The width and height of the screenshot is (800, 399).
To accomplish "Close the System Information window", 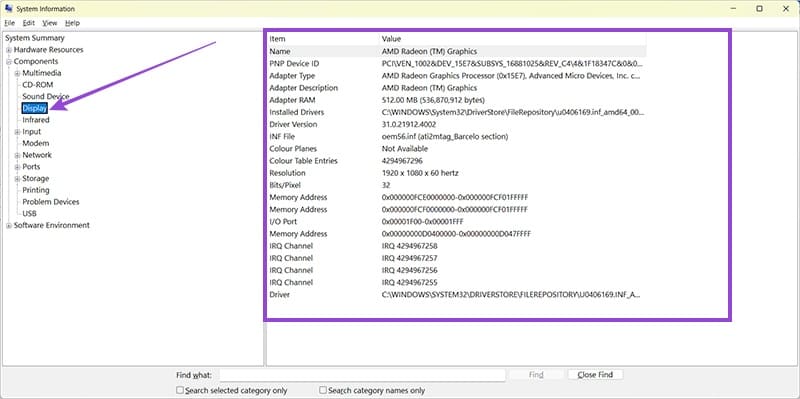I will click(786, 9).
